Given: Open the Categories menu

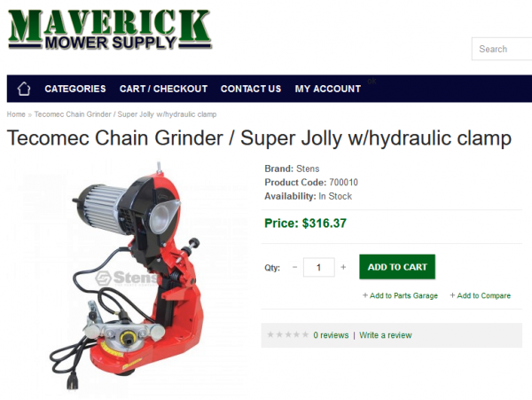Looking at the screenshot, I should click(x=75, y=89).
